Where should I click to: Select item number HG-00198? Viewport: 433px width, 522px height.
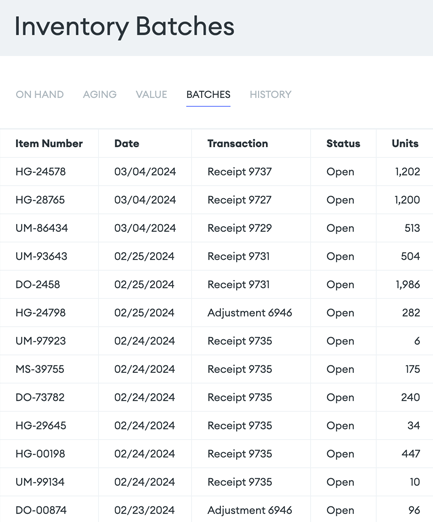point(40,454)
